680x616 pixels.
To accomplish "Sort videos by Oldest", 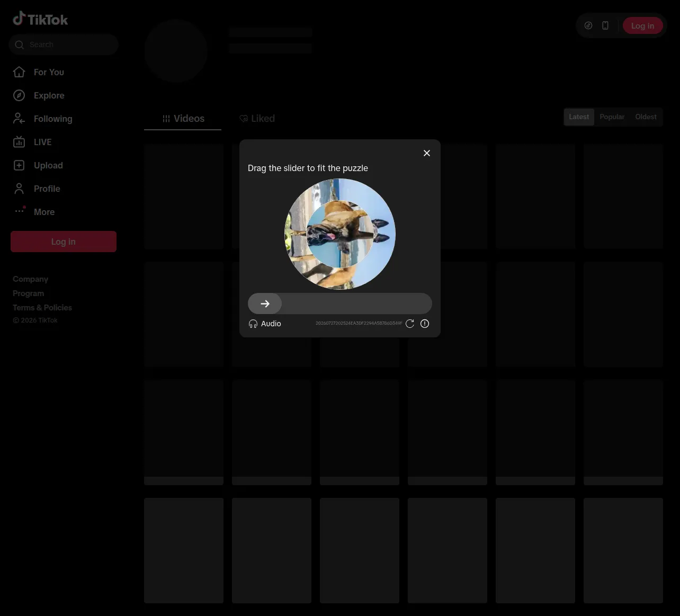I will point(646,117).
